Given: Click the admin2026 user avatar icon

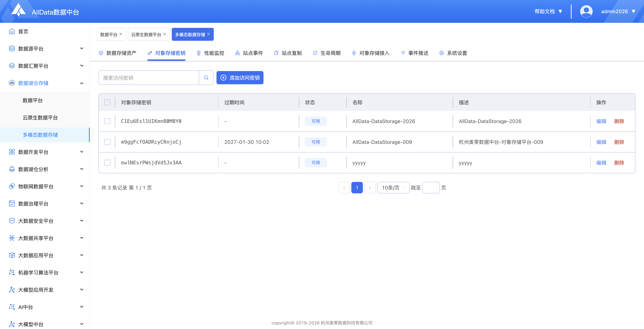Looking at the screenshot, I should (x=586, y=11).
